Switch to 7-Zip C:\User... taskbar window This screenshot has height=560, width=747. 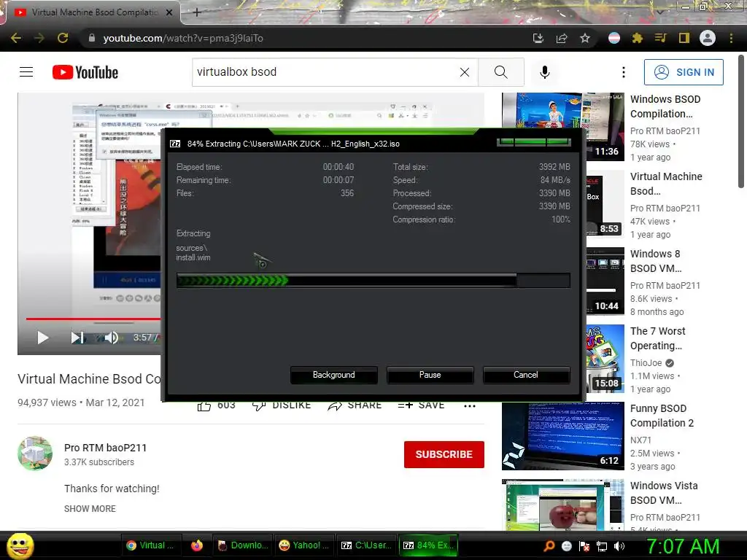point(366,545)
